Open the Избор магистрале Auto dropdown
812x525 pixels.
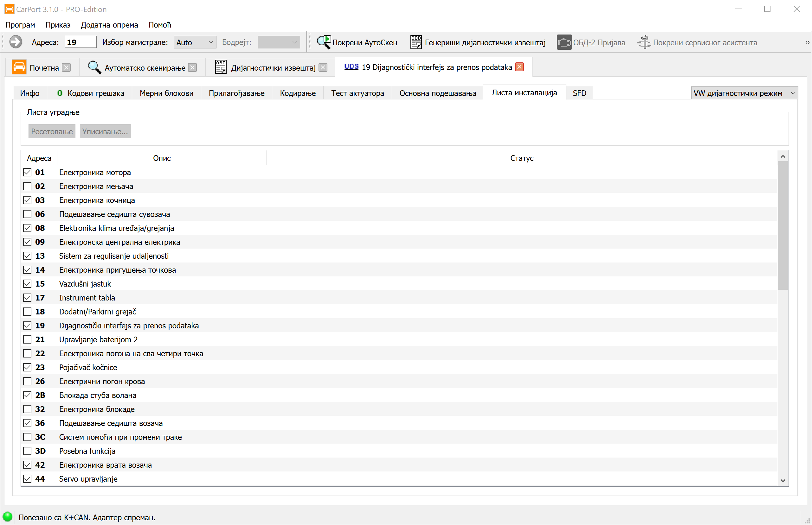(195, 42)
